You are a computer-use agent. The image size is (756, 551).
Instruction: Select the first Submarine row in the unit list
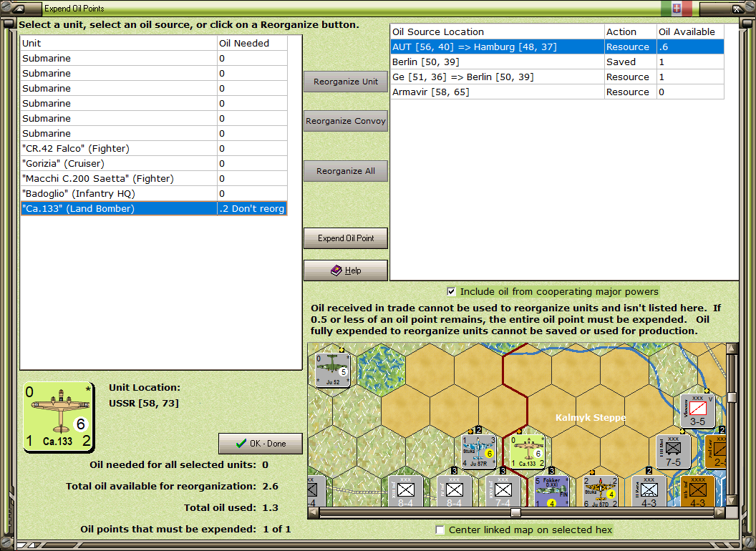point(154,59)
